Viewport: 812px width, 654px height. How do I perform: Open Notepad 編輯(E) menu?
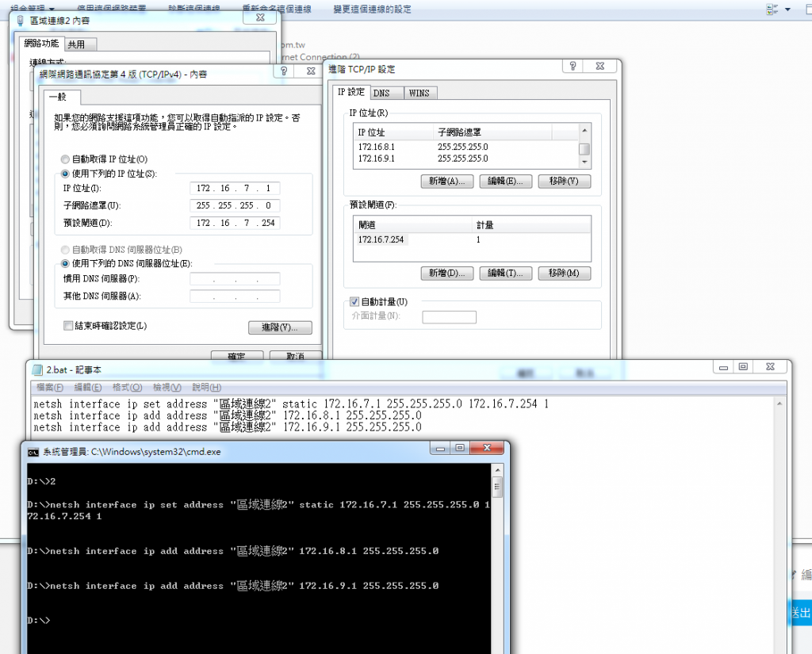(88, 388)
